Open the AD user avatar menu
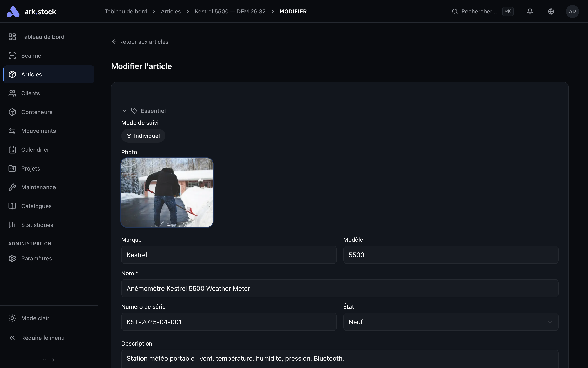Screen dimensions: 588x368 tap(572, 11)
